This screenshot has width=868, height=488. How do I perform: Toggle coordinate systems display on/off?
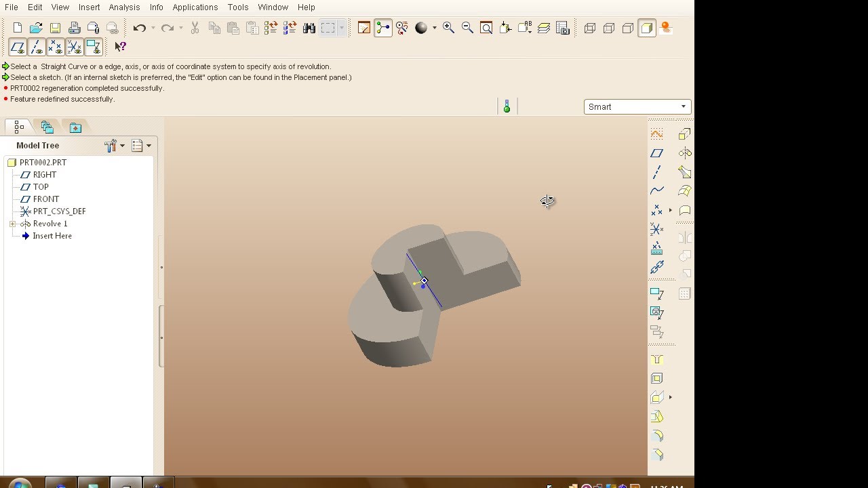point(75,47)
